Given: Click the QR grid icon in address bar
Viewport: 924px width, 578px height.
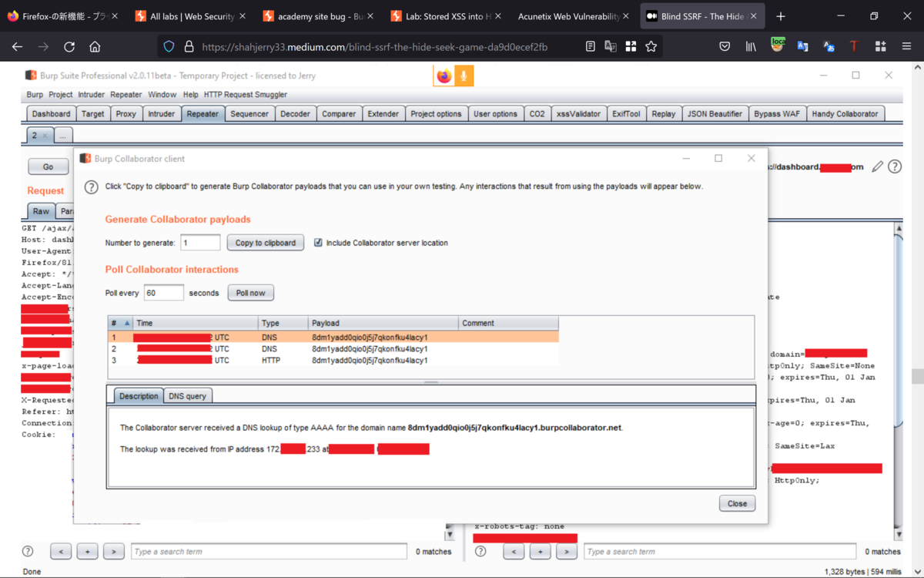Looking at the screenshot, I should click(631, 47).
